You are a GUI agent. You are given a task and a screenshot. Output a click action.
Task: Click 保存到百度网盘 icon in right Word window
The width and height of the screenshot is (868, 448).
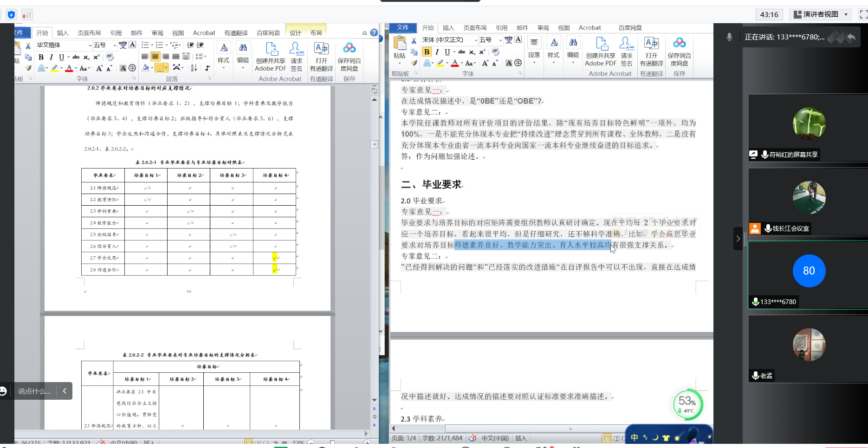(679, 51)
